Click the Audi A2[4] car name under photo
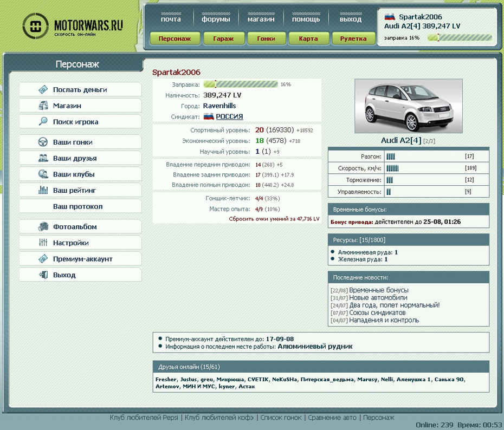 coord(401,140)
